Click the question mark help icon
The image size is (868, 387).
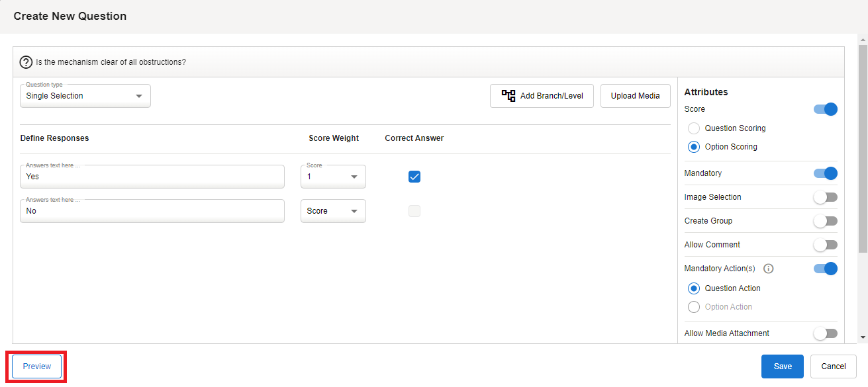[26, 62]
